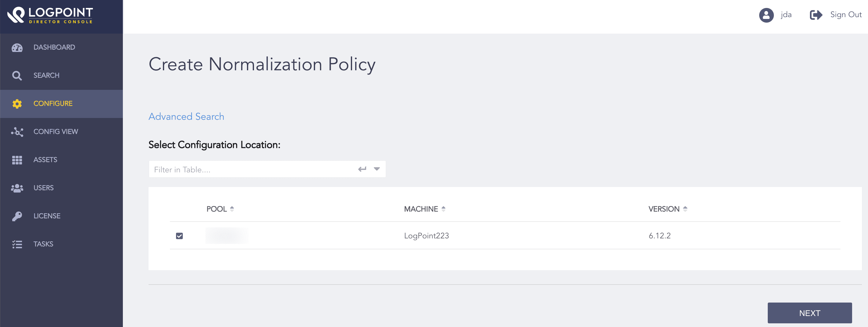Uncheck the LogPoint223 machine checkbox
This screenshot has height=327, width=868.
click(x=180, y=236)
